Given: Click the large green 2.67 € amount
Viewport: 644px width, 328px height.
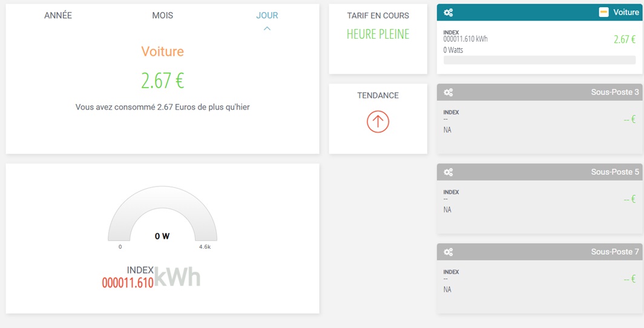Looking at the screenshot, I should coord(163,80).
